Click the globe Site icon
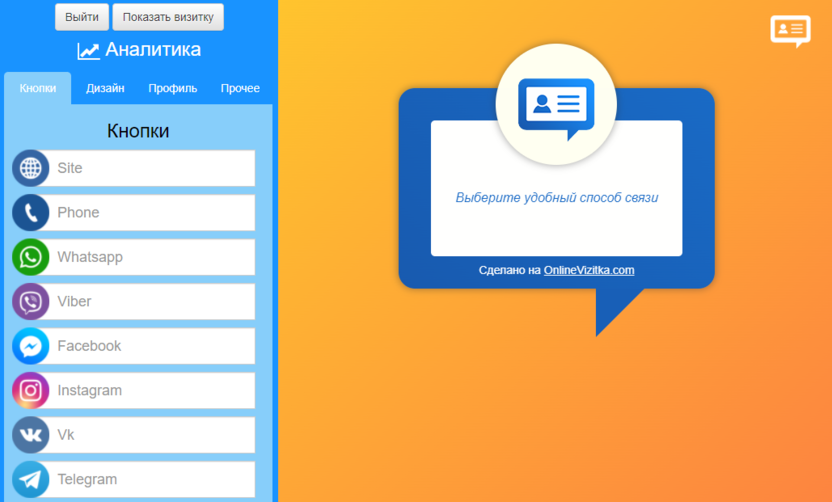Viewport: 832px width, 502px height. 31,168
